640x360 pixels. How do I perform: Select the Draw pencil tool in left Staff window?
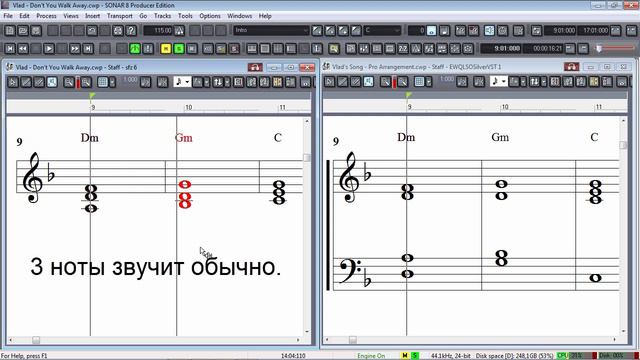(x=26, y=82)
